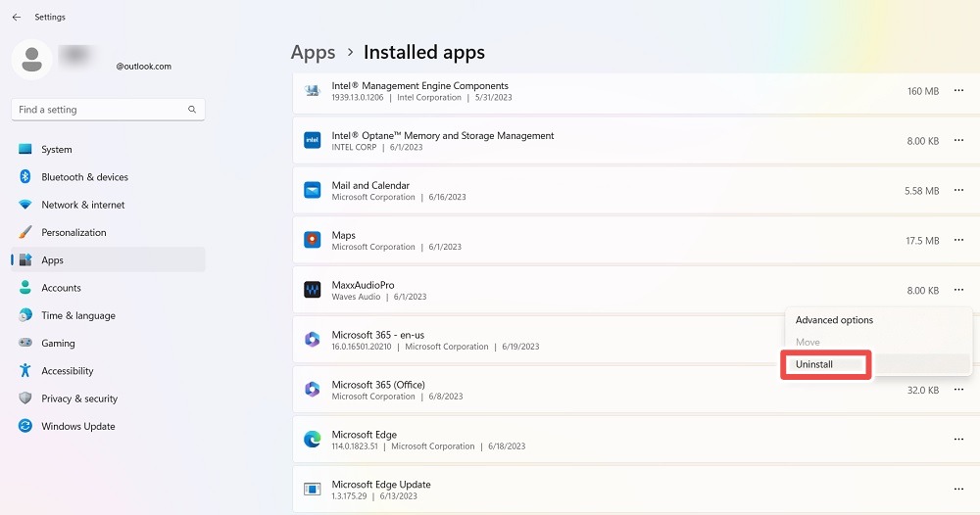Open more options for Maps
The height and width of the screenshot is (515, 980).
(x=958, y=240)
